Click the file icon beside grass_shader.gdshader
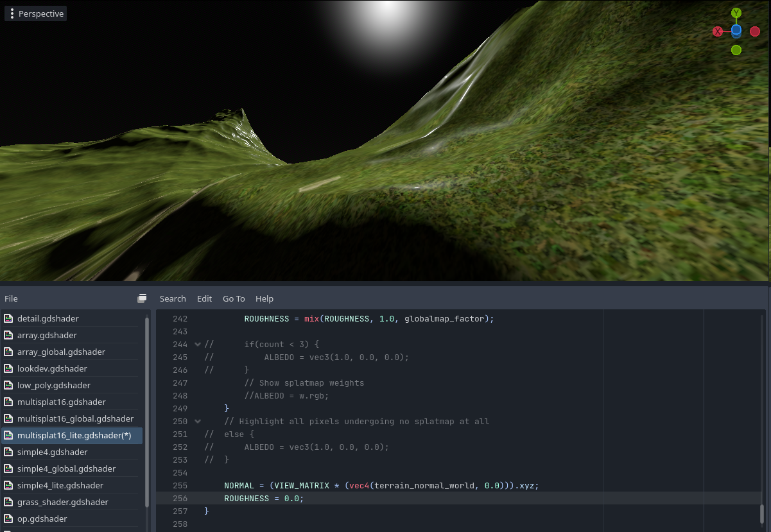Image resolution: width=771 pixels, height=532 pixels. (x=9, y=502)
